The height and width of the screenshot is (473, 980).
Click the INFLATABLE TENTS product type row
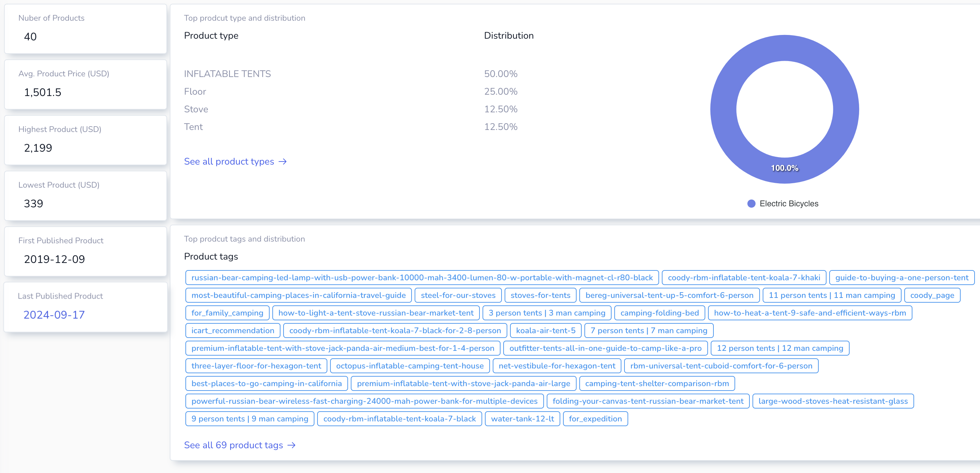[x=228, y=74]
